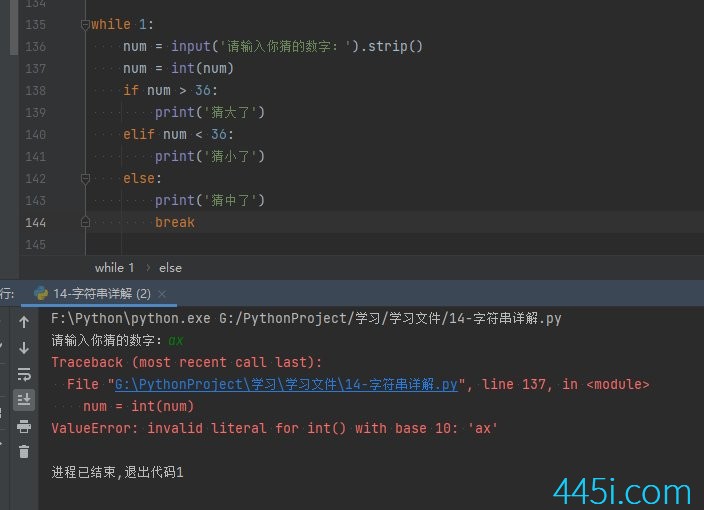Image resolution: width=704 pixels, height=510 pixels.
Task: Click the up-arrow icon in the run panel
Action: pyautogui.click(x=24, y=321)
